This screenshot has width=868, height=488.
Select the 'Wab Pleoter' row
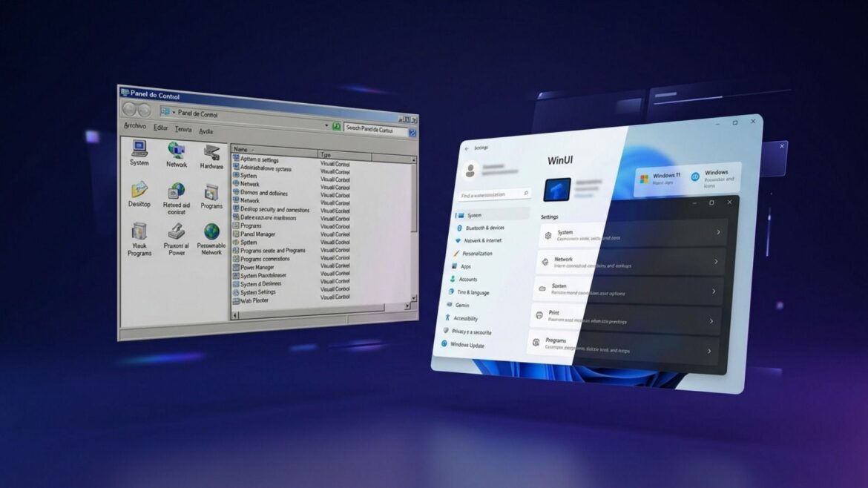[x=250, y=300]
